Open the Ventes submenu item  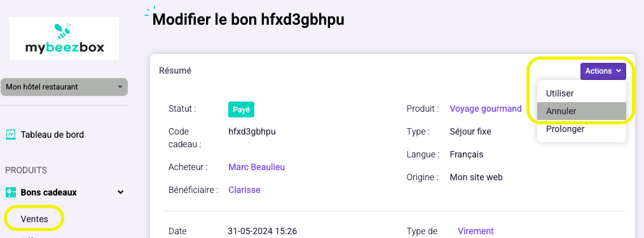(x=34, y=219)
